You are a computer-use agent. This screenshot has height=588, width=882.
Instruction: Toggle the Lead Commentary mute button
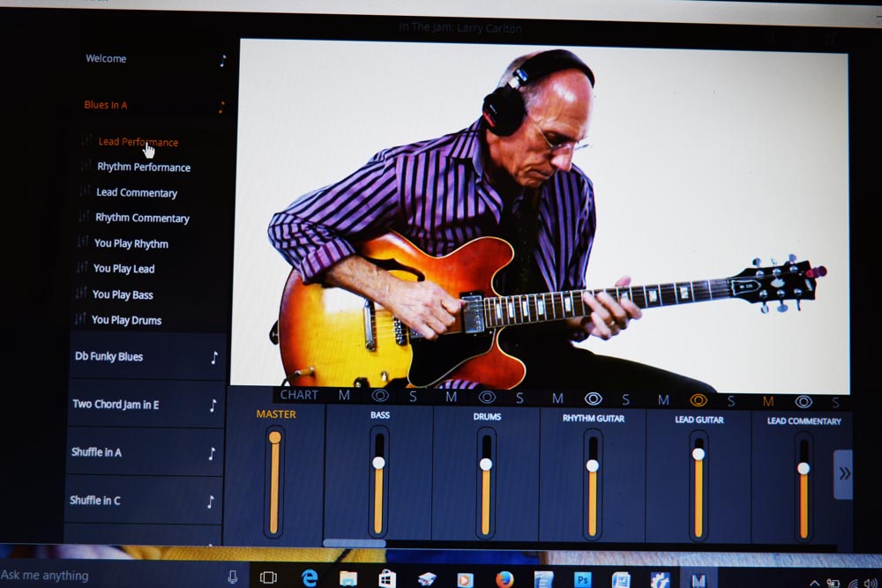click(x=768, y=401)
